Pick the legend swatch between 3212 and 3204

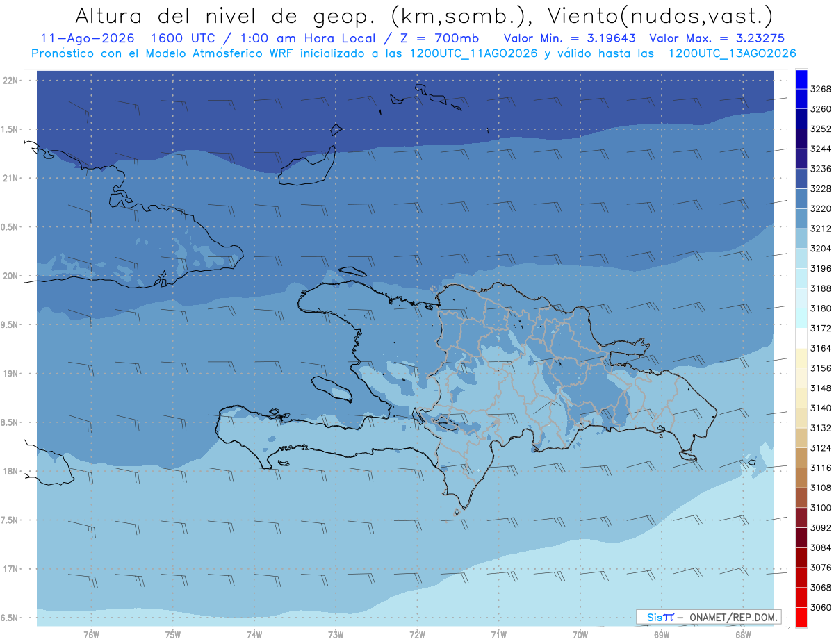tap(801, 238)
